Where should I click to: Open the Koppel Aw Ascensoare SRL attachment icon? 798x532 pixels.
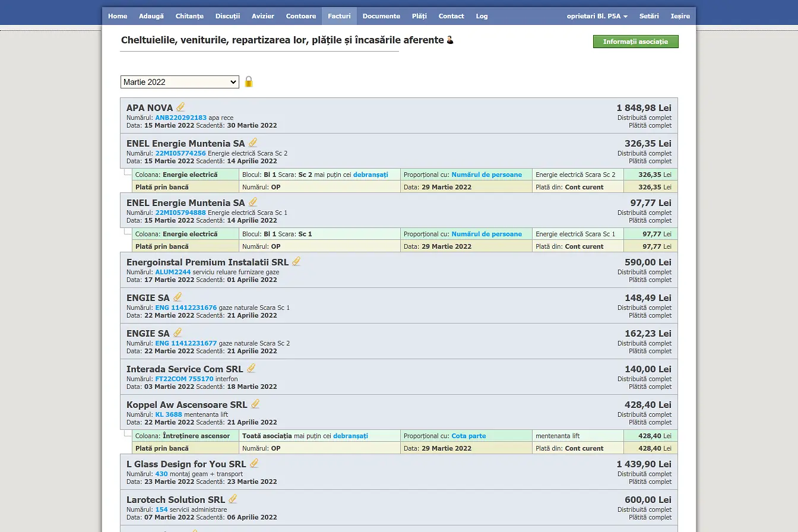click(x=255, y=404)
